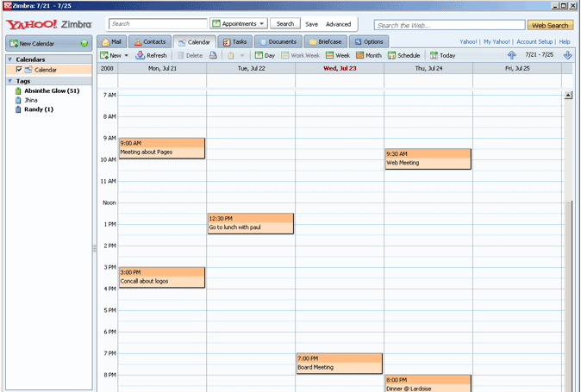Select the Calendar item in the sidebar
The image size is (581, 392).
pos(48,70)
